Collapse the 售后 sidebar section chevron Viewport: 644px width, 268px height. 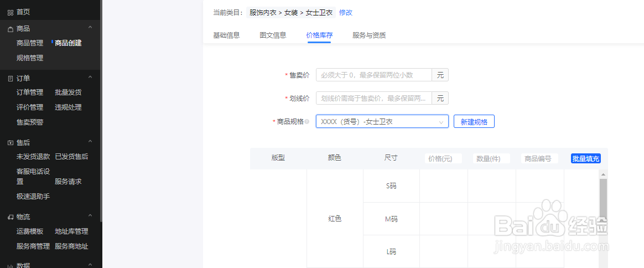point(91,142)
